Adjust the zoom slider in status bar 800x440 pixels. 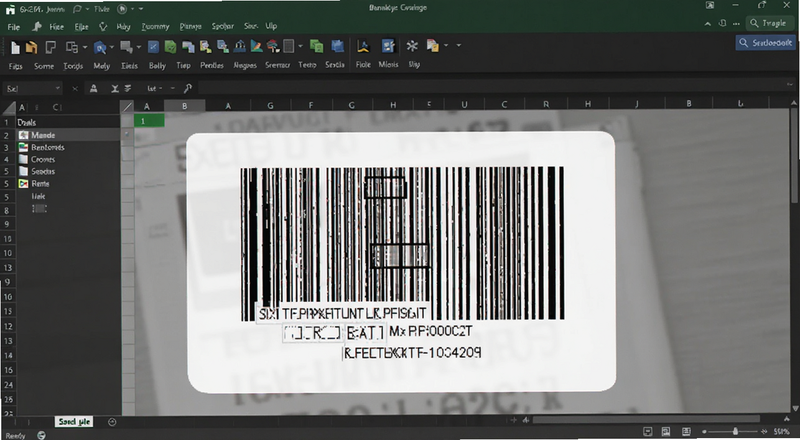pos(735,432)
